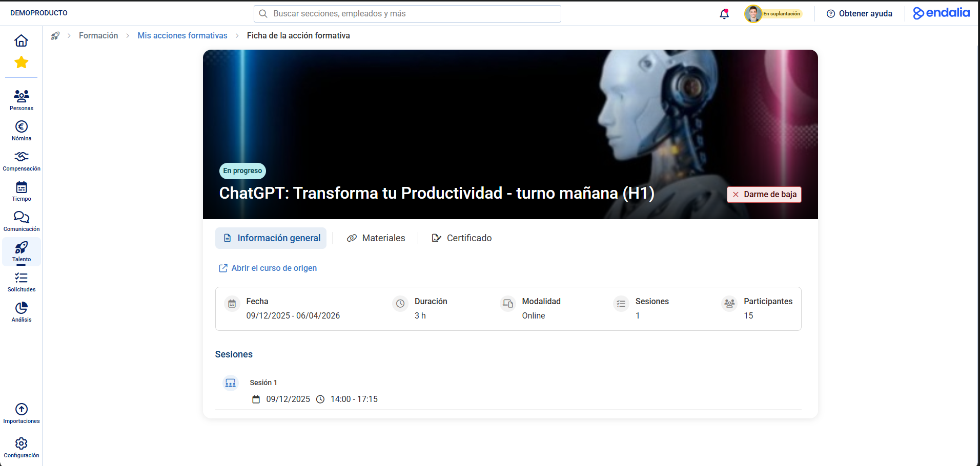The width and height of the screenshot is (980, 466).
Task: Open the Personas module
Action: point(22,100)
